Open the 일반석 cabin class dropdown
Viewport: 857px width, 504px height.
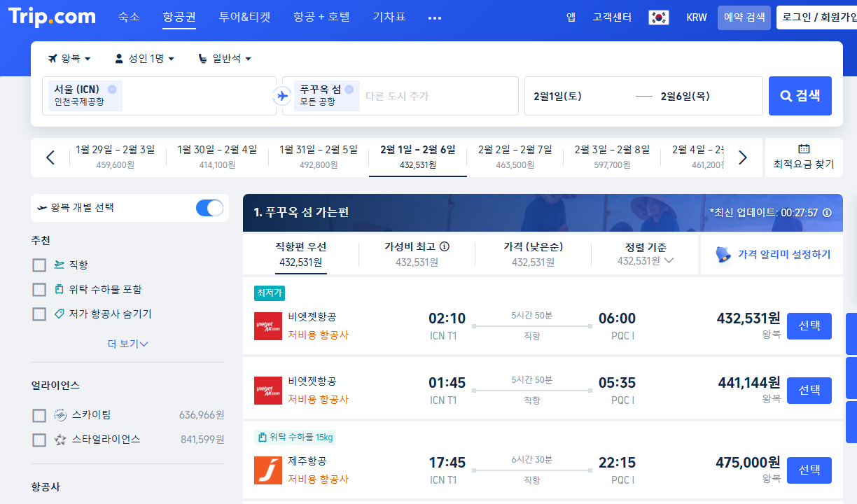click(x=225, y=59)
